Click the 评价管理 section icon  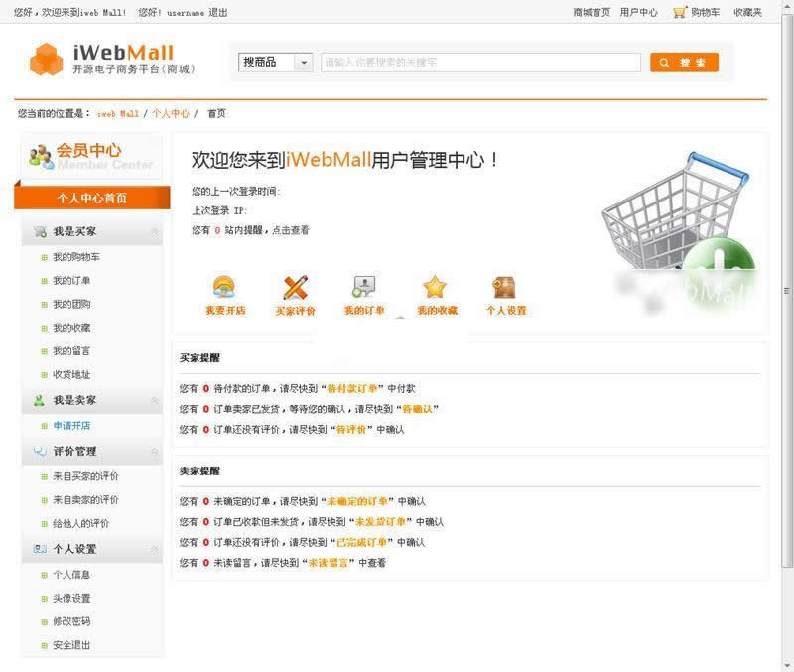(40, 451)
